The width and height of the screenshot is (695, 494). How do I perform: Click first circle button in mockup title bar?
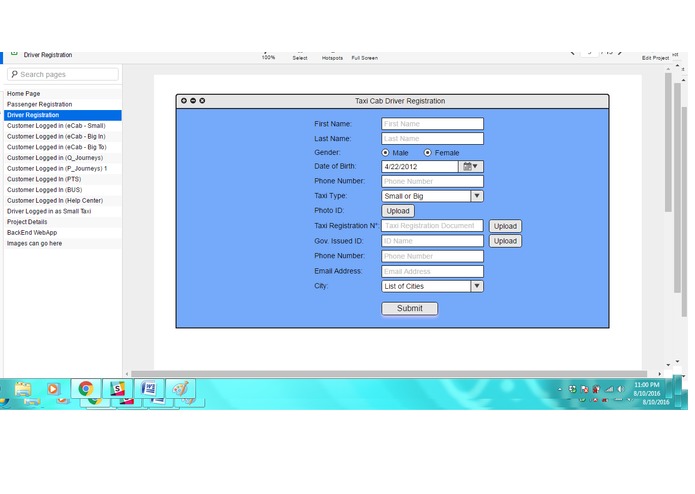click(184, 101)
